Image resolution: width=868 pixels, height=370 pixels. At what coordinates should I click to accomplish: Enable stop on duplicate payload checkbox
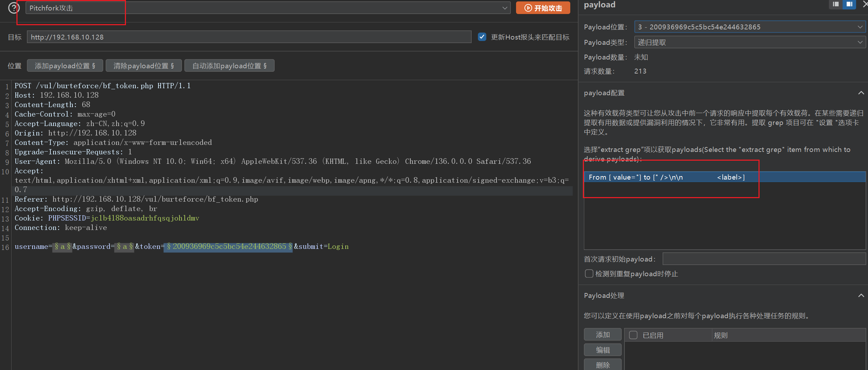pyautogui.click(x=589, y=274)
